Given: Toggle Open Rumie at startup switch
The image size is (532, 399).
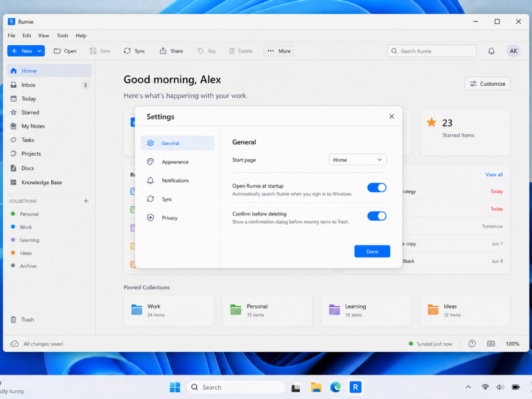Looking at the screenshot, I should (376, 188).
